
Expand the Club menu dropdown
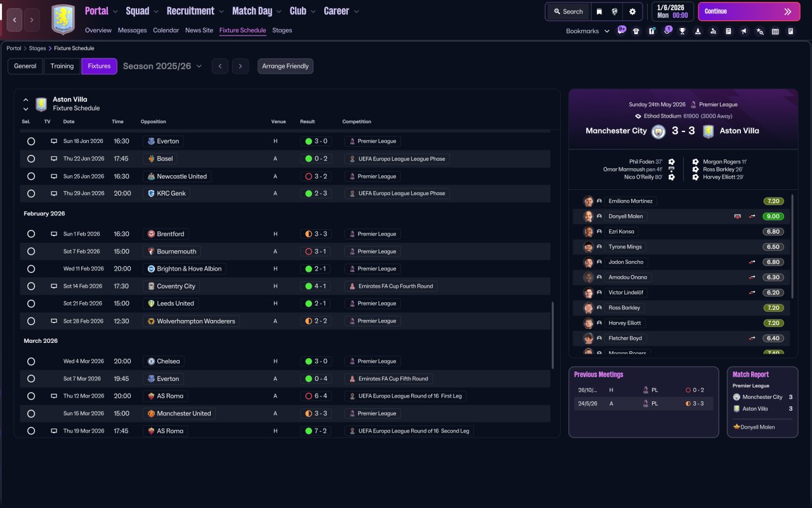[x=313, y=11]
